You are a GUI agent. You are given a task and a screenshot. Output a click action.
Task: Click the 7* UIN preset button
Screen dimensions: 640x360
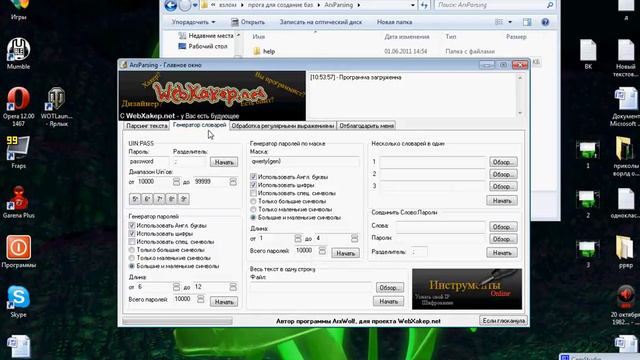tap(160, 199)
